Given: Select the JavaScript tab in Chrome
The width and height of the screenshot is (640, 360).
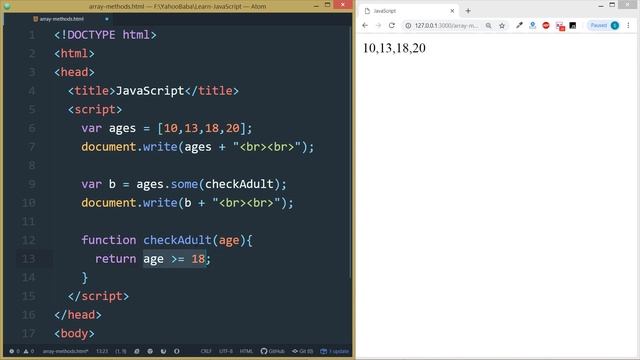Looking at the screenshot, I should coord(408,11).
